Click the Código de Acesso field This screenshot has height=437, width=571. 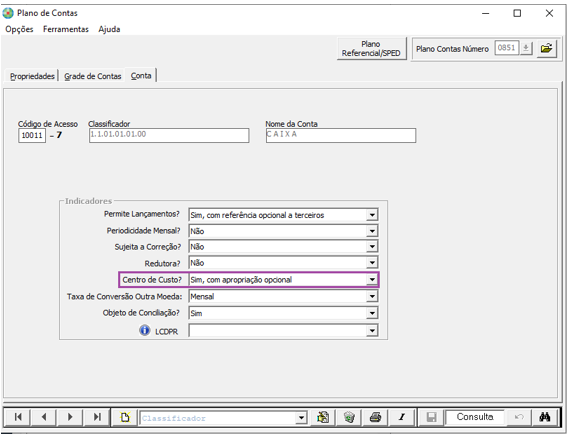tap(32, 135)
